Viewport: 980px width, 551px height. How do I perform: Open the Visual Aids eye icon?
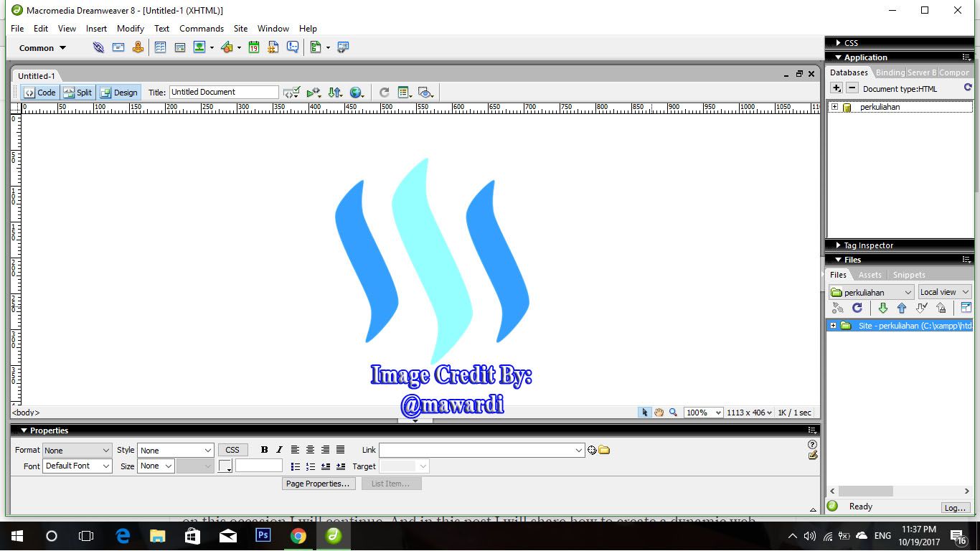point(426,93)
